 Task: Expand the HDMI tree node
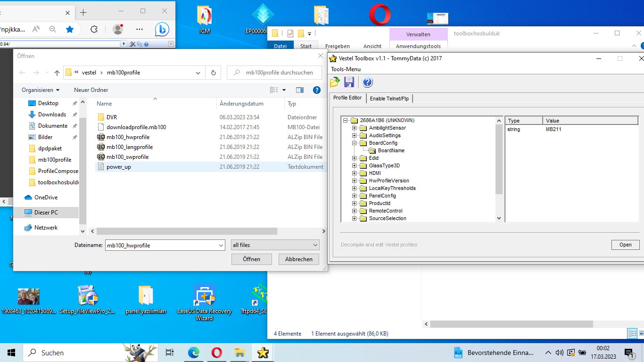pos(354,173)
